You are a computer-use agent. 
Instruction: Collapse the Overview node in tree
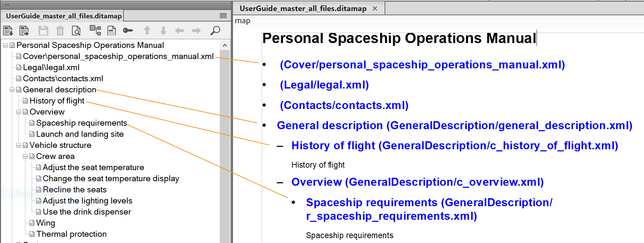[19, 112]
